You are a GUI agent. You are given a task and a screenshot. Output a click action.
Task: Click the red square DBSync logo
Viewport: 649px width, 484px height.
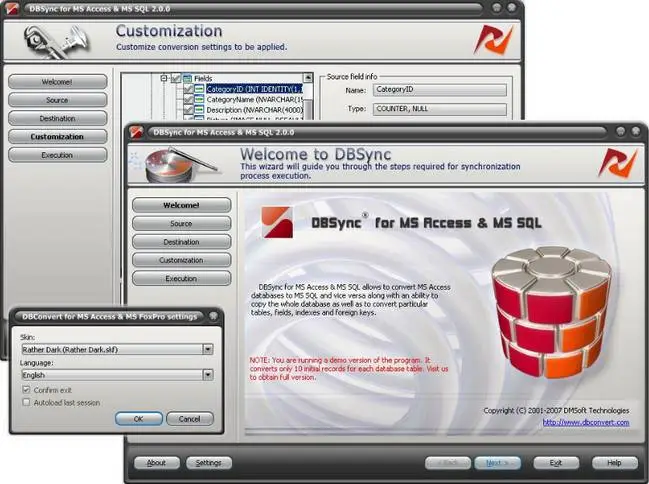(277, 222)
